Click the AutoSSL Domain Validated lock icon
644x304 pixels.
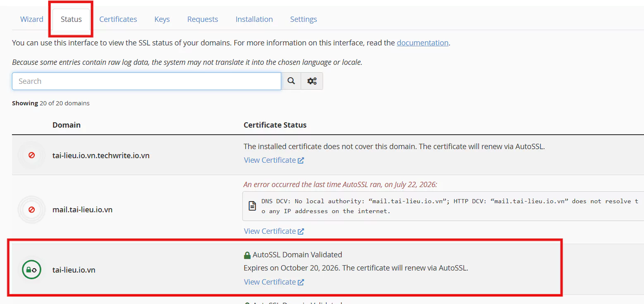pyautogui.click(x=247, y=255)
